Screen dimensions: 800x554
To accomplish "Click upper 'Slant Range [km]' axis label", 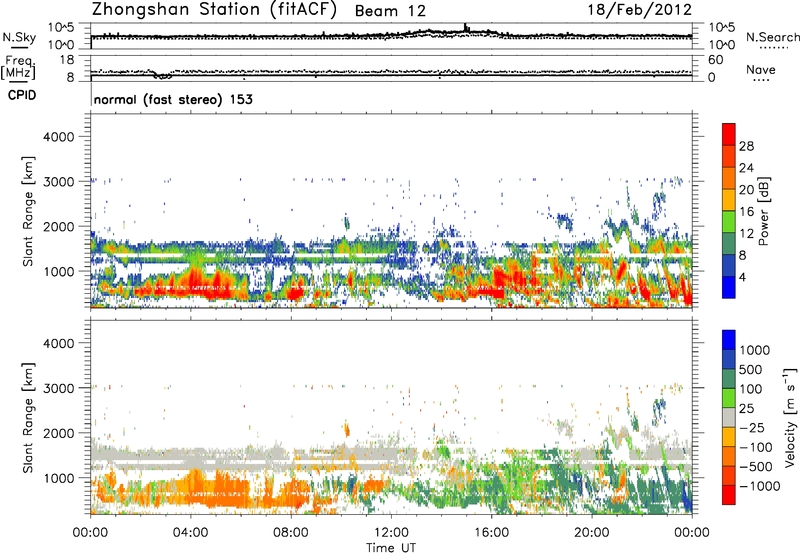I will 28,211.
